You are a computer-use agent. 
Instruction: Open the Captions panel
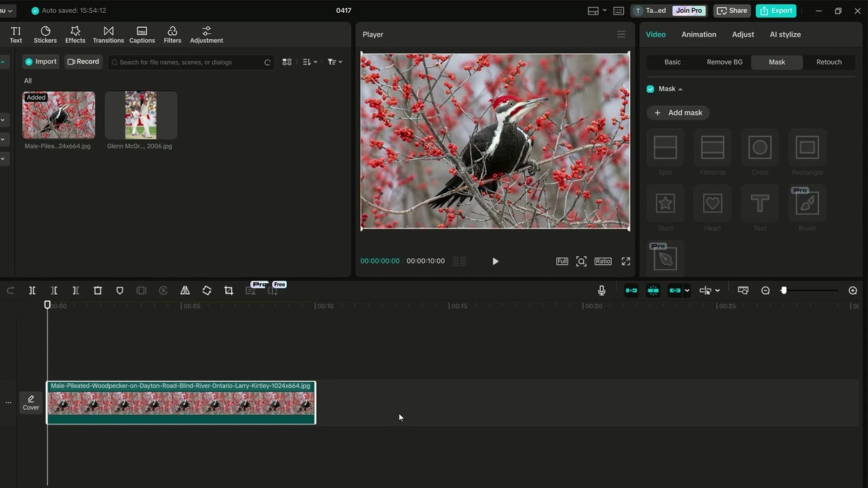pos(142,35)
